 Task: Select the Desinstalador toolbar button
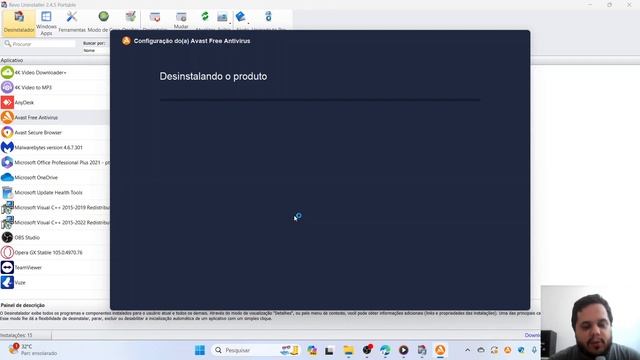pyautogui.click(x=19, y=22)
